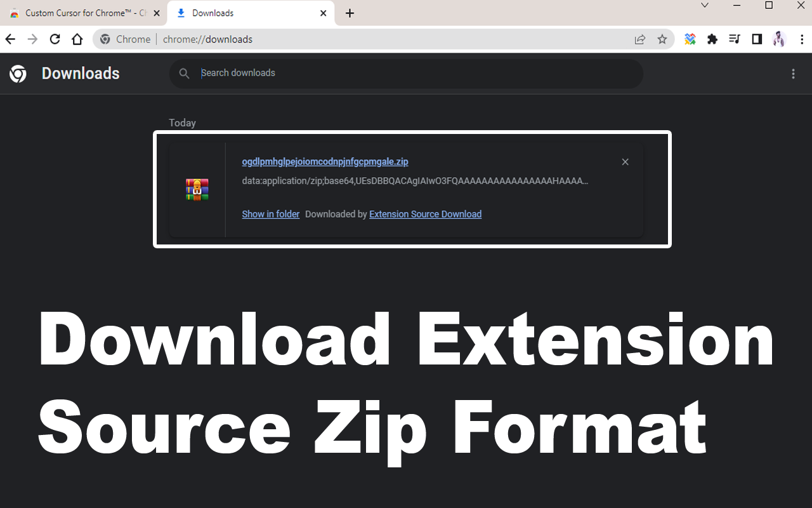The image size is (812, 508).
Task: Click the Chrome logo beside Downloads
Action: pos(18,74)
